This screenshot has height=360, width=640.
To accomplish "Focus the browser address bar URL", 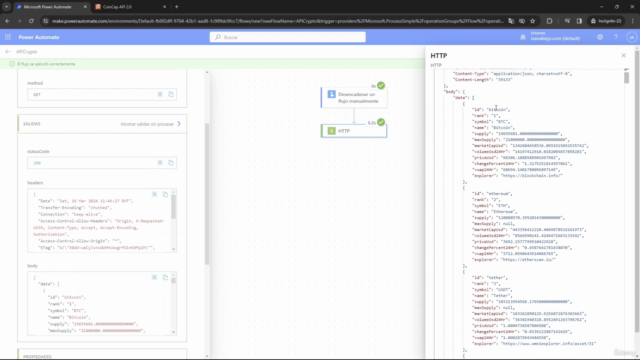I will coord(278,21).
